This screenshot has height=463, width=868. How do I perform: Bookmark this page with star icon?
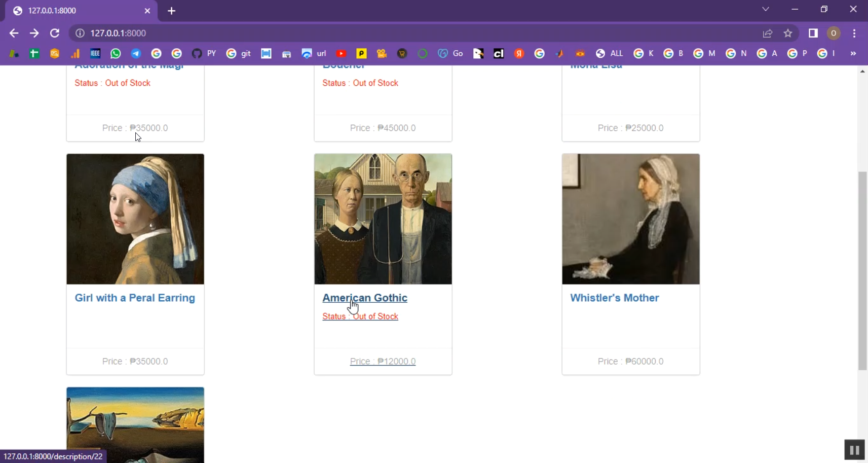(788, 33)
